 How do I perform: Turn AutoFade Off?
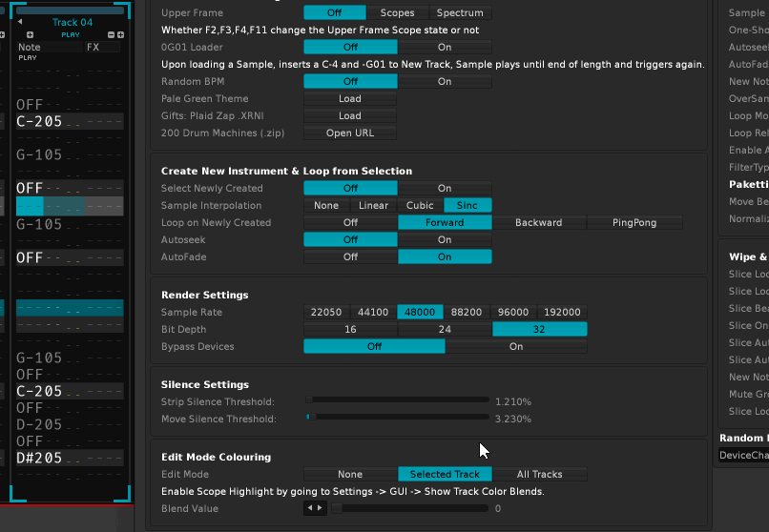pos(350,256)
